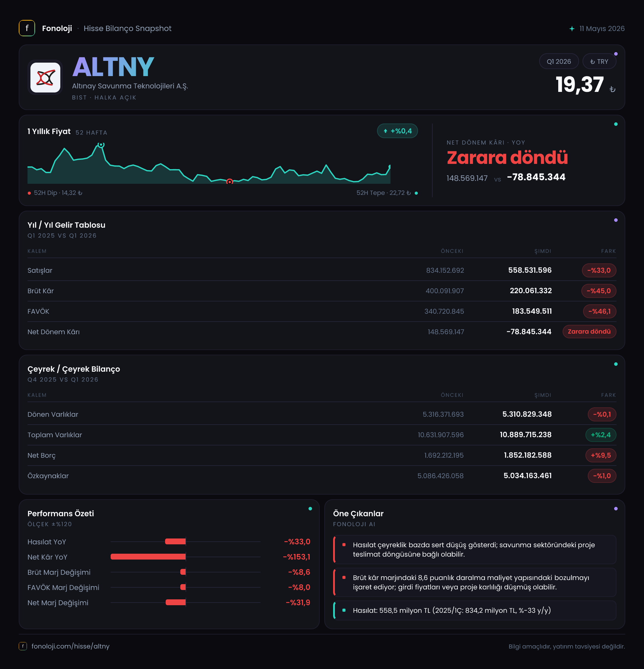Click the -%46,1 badge in FAVÖK row
The height and width of the screenshot is (669, 644).
click(x=600, y=311)
